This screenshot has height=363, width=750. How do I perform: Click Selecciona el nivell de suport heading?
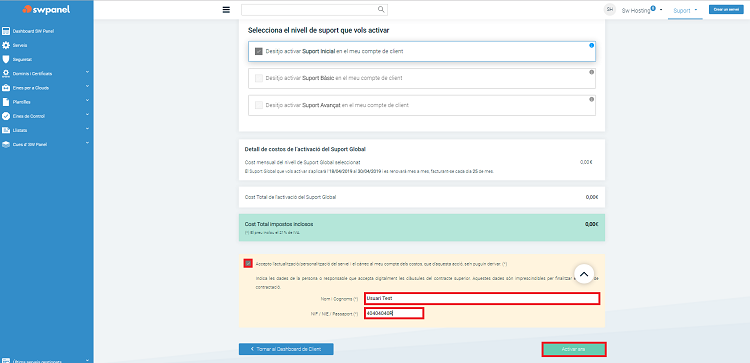pyautogui.click(x=318, y=31)
